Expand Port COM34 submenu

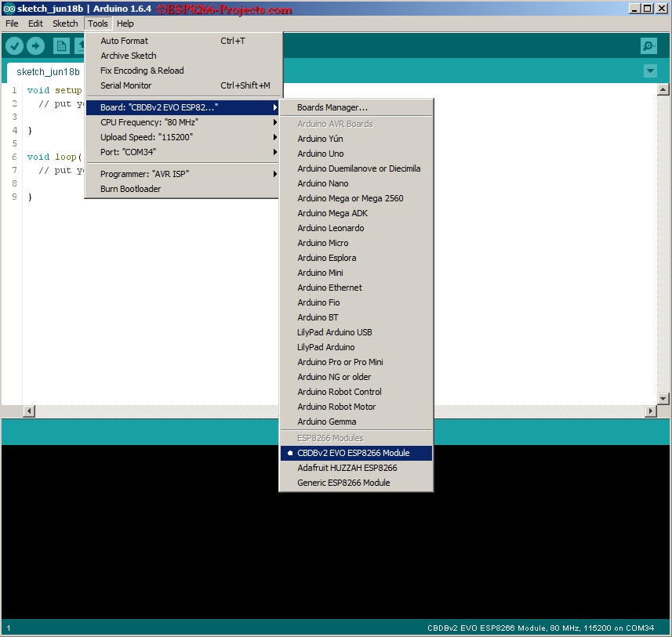click(183, 152)
